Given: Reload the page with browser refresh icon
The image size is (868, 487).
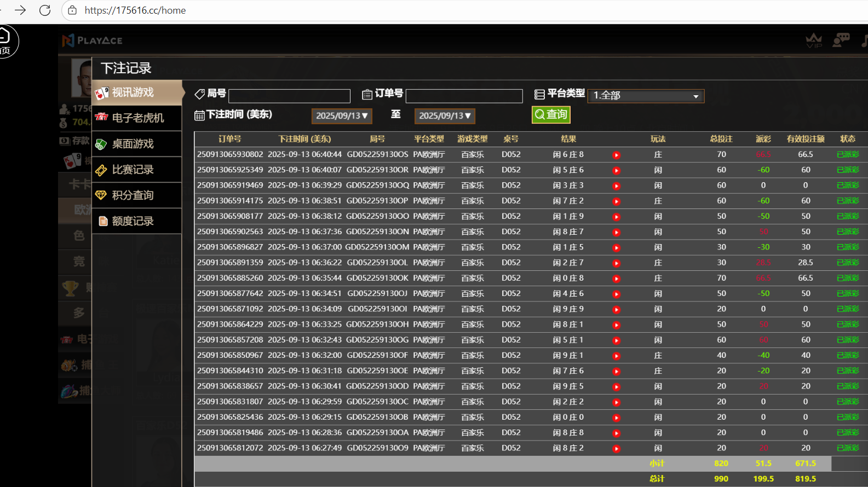Looking at the screenshot, I should 45,10.
